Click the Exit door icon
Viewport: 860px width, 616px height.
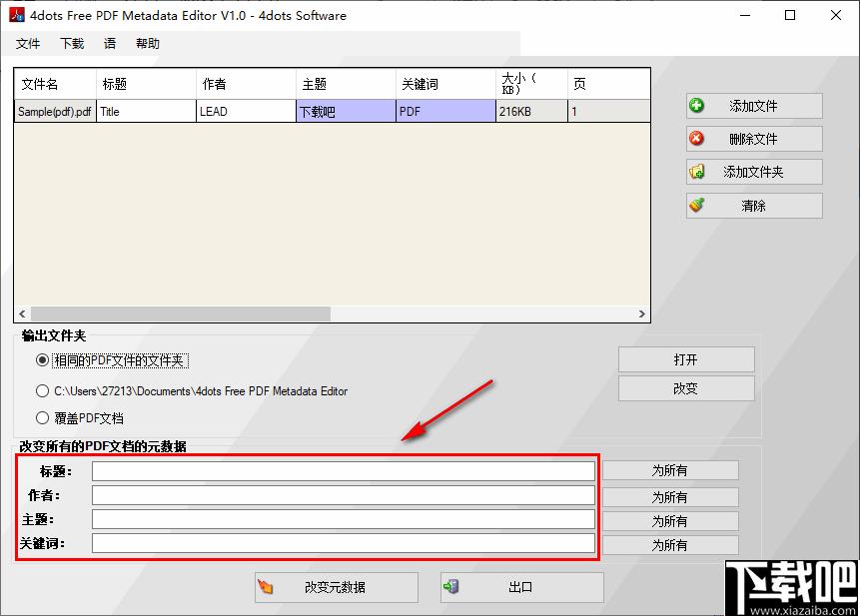tap(451, 586)
